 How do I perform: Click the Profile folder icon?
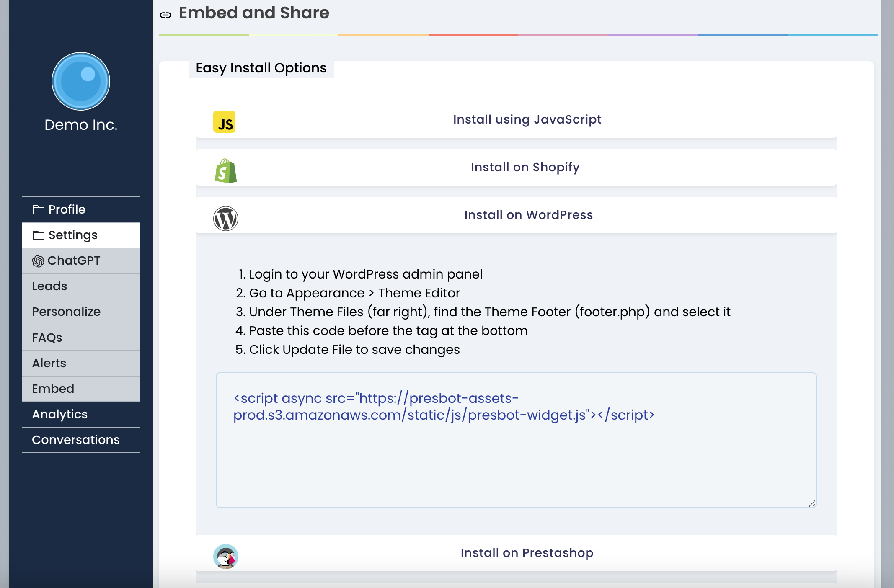point(39,210)
